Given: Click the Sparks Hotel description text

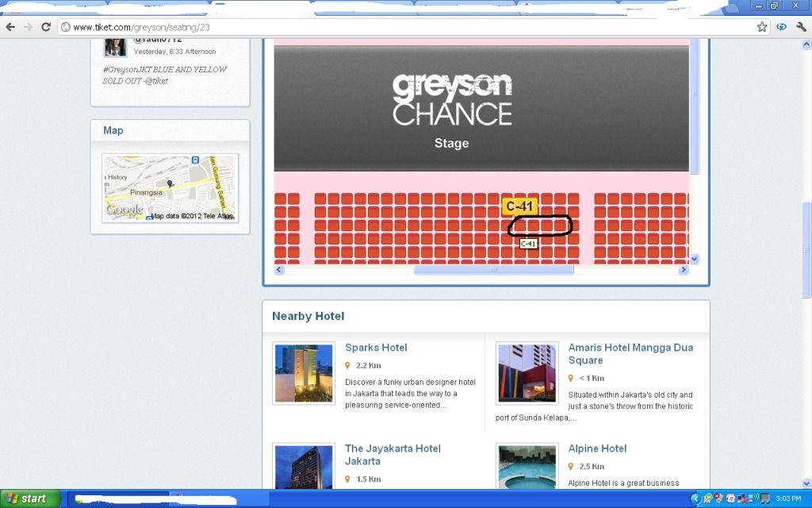Looking at the screenshot, I should click(410, 394).
